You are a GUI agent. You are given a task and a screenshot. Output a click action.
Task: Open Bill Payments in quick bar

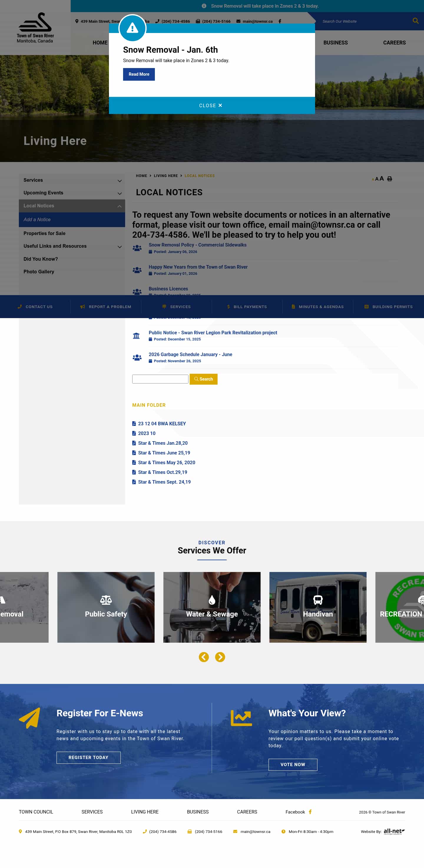pyautogui.click(x=247, y=307)
